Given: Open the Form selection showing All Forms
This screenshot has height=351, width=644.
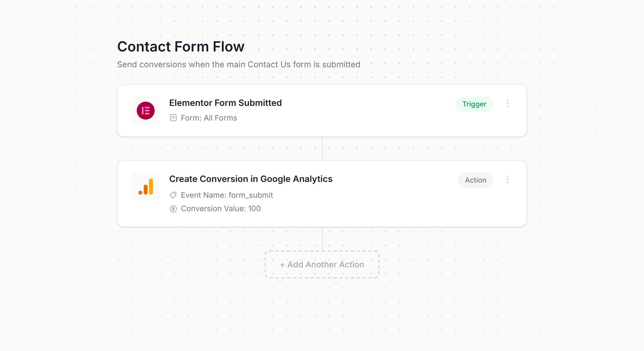Looking at the screenshot, I should pyautogui.click(x=209, y=118).
